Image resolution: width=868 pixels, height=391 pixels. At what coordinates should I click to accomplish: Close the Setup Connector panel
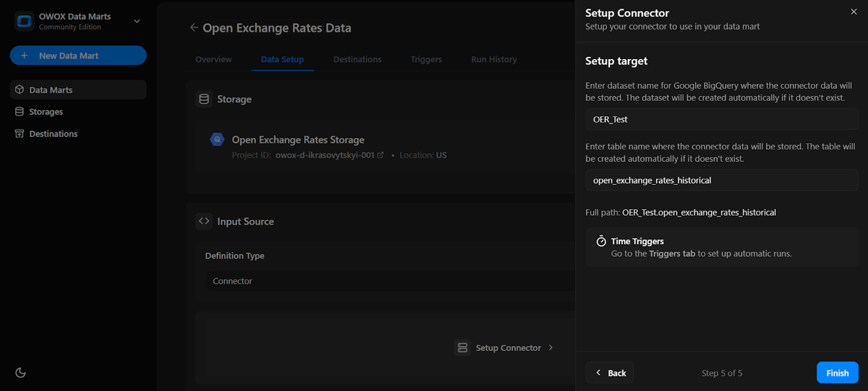click(853, 12)
